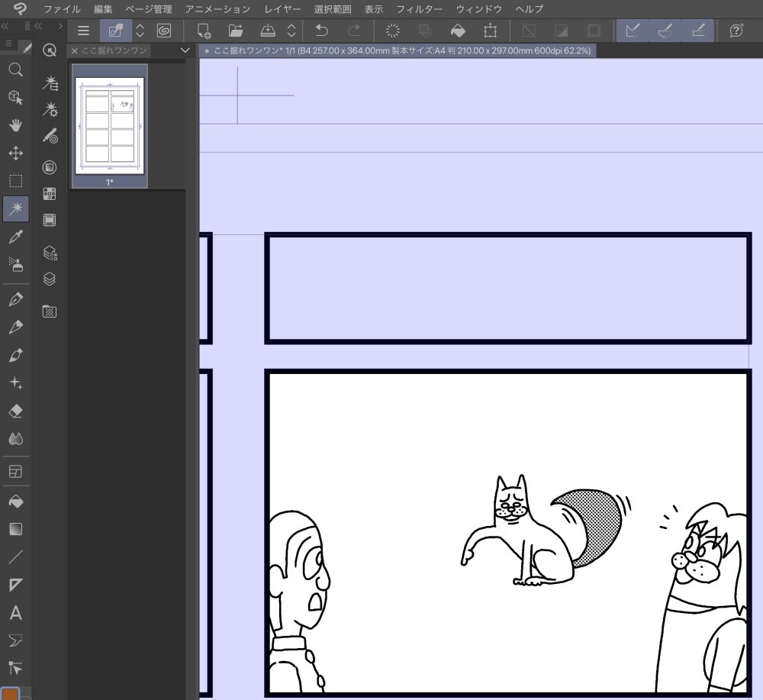
Task: Choose the Move Layer tool
Action: point(15,153)
